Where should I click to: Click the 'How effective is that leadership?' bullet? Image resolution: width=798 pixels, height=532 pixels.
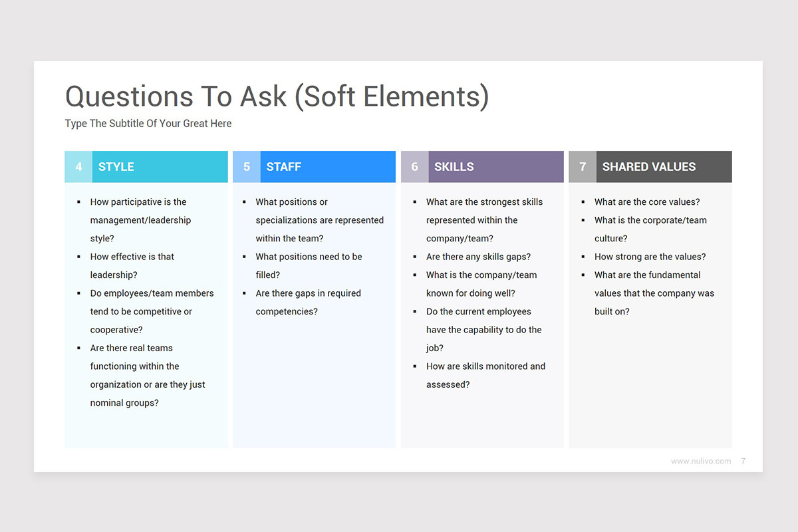[132, 266]
